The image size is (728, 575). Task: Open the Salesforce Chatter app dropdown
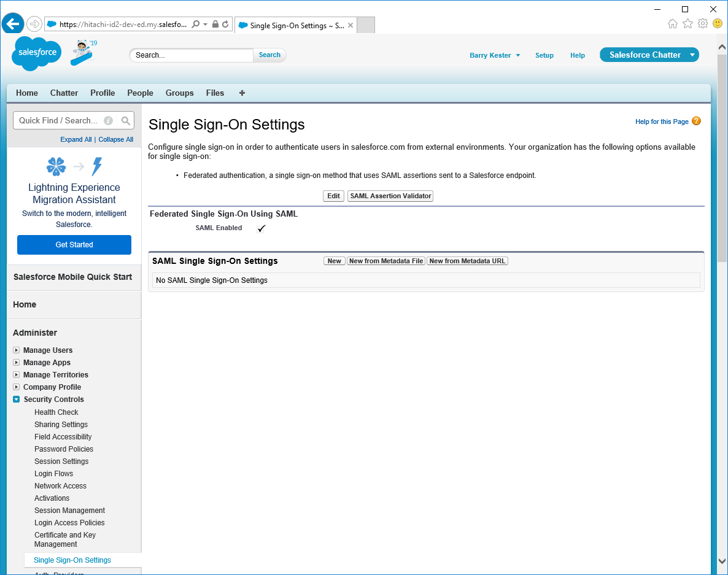pos(692,55)
